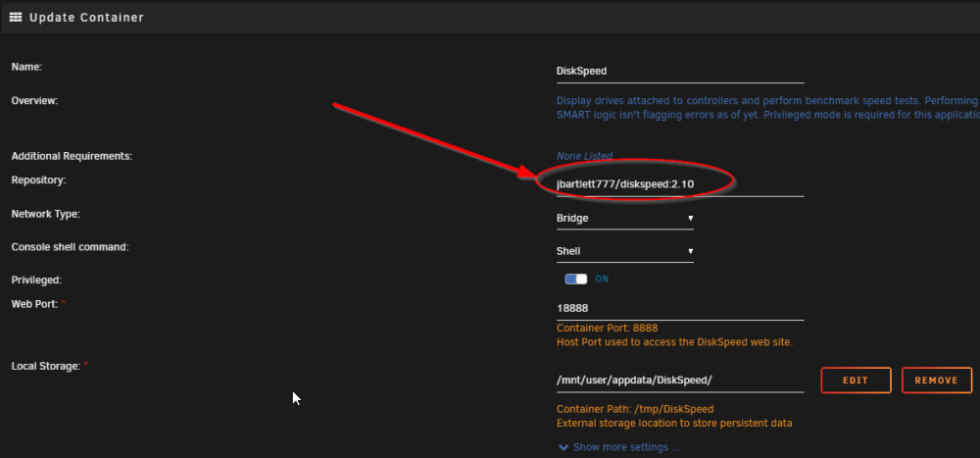Click the None Listed text
Image resolution: width=980 pixels, height=458 pixels.
pos(584,156)
